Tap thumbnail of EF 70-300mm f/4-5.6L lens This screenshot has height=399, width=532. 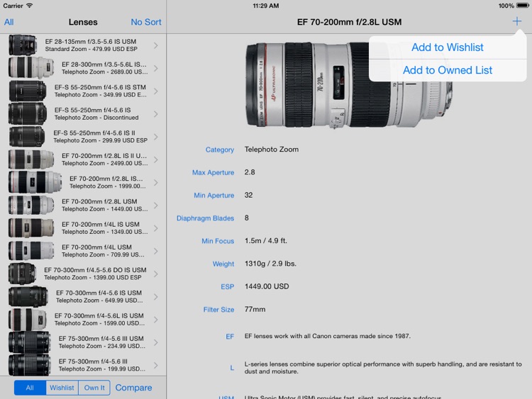coord(28,320)
